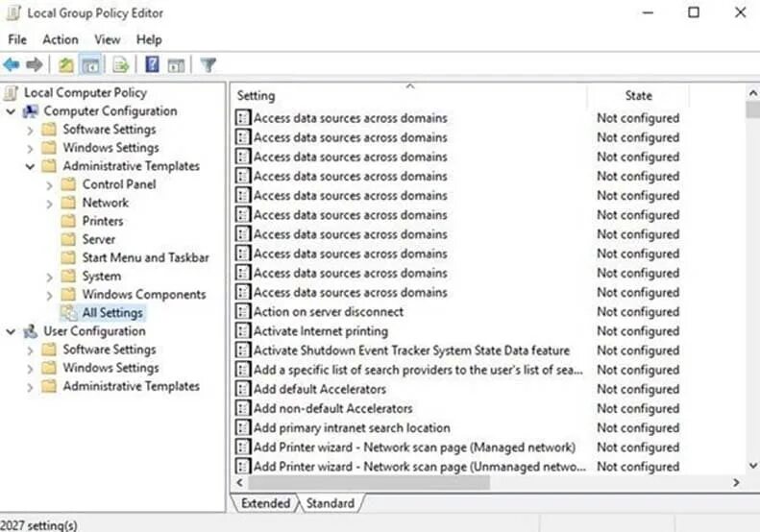This screenshot has width=760, height=532.
Task: Toggle the Show/Hide Console Tree icon
Action: tap(90, 65)
